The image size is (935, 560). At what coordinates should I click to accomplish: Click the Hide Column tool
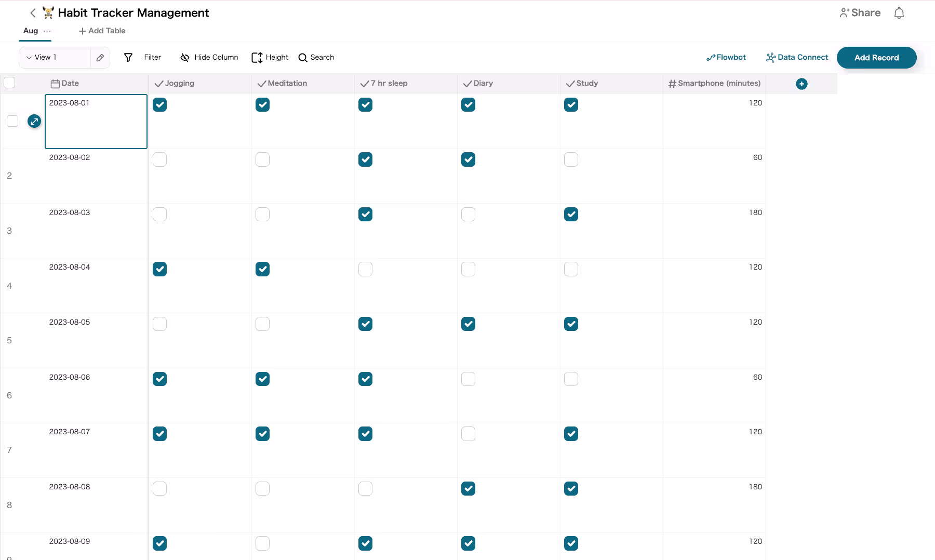(x=209, y=58)
